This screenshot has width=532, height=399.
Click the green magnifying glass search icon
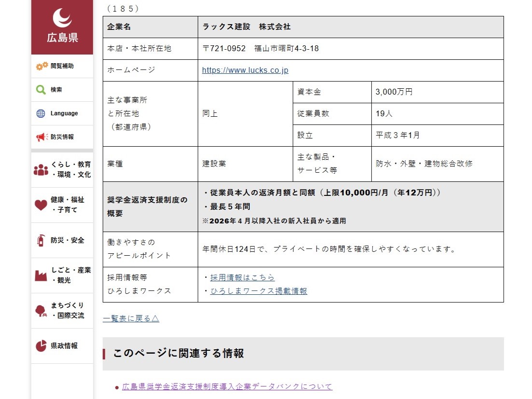click(x=41, y=90)
